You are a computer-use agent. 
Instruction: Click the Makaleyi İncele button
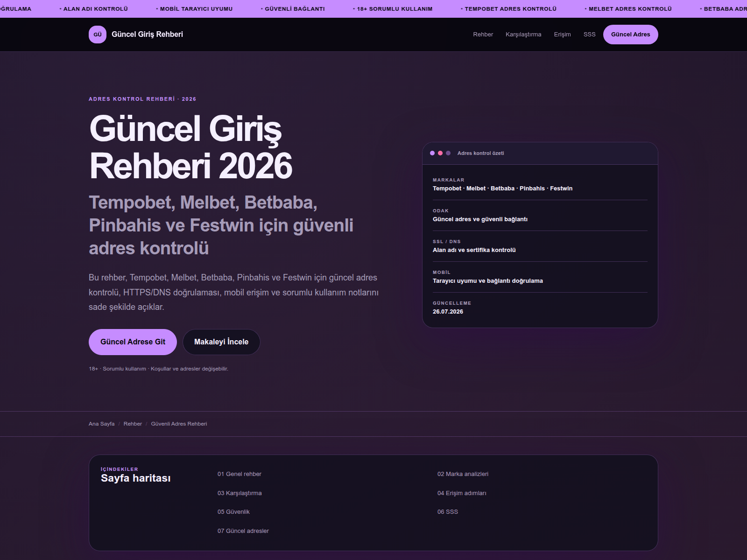(x=221, y=342)
